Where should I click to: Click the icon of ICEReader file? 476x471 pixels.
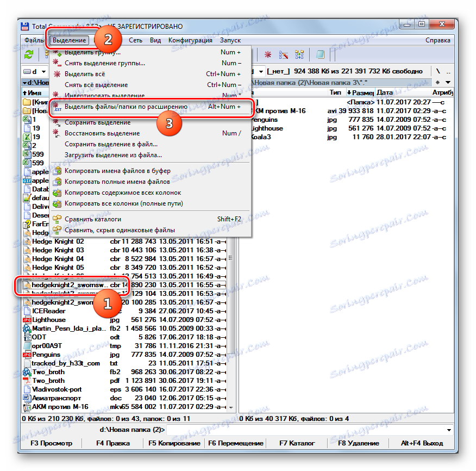click(x=27, y=311)
